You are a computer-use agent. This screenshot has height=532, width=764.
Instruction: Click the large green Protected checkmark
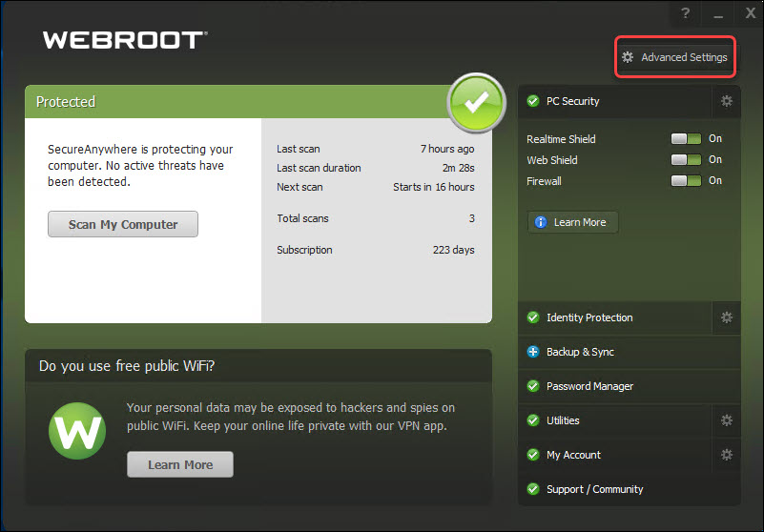(x=476, y=101)
